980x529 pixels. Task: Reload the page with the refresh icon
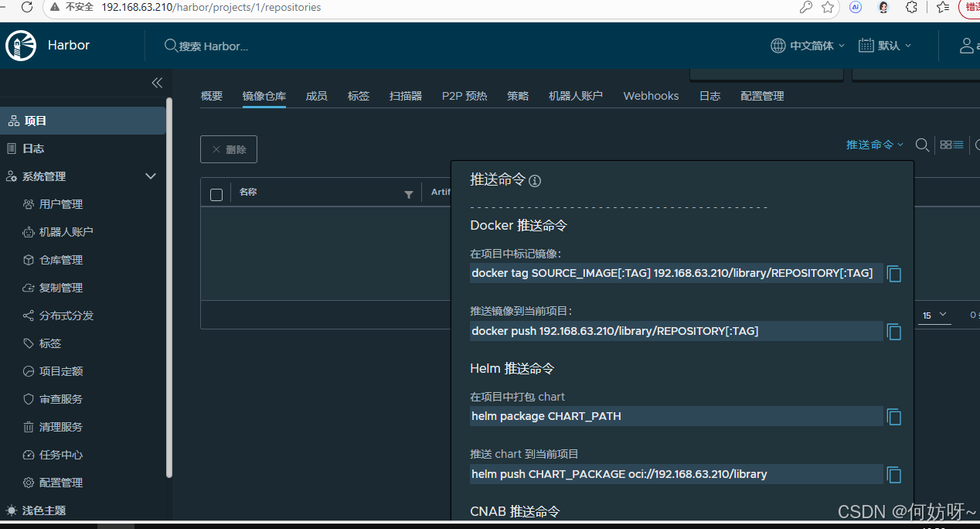(x=27, y=7)
